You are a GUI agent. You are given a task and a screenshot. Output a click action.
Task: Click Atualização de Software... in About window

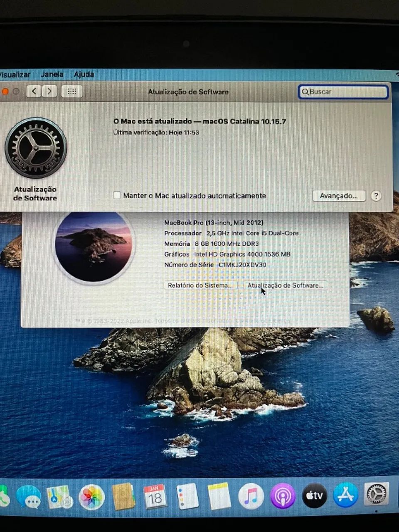(x=285, y=286)
